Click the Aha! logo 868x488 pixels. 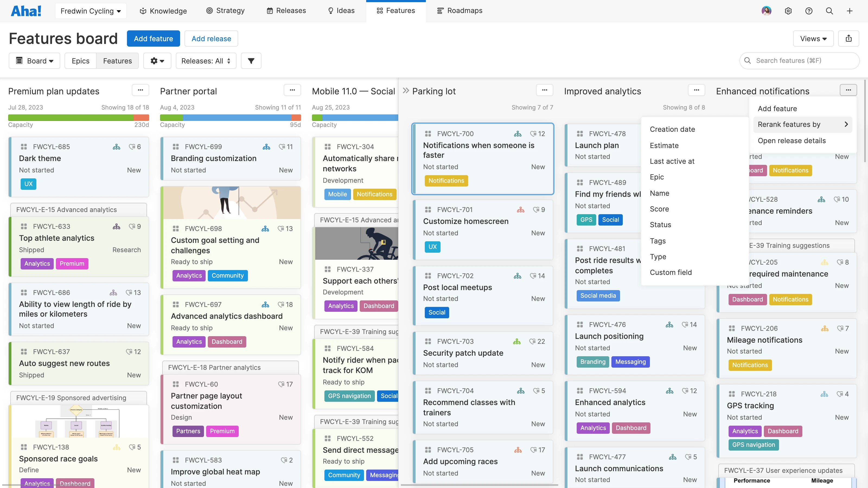point(27,11)
